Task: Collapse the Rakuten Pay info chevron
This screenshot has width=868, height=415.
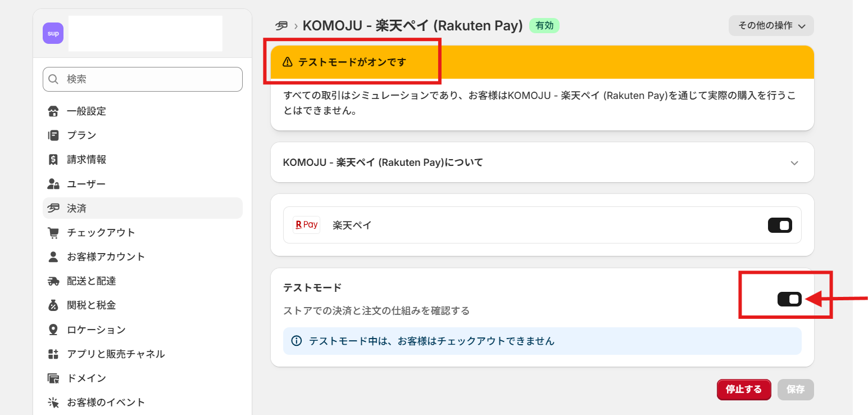Action: pyautogui.click(x=794, y=163)
